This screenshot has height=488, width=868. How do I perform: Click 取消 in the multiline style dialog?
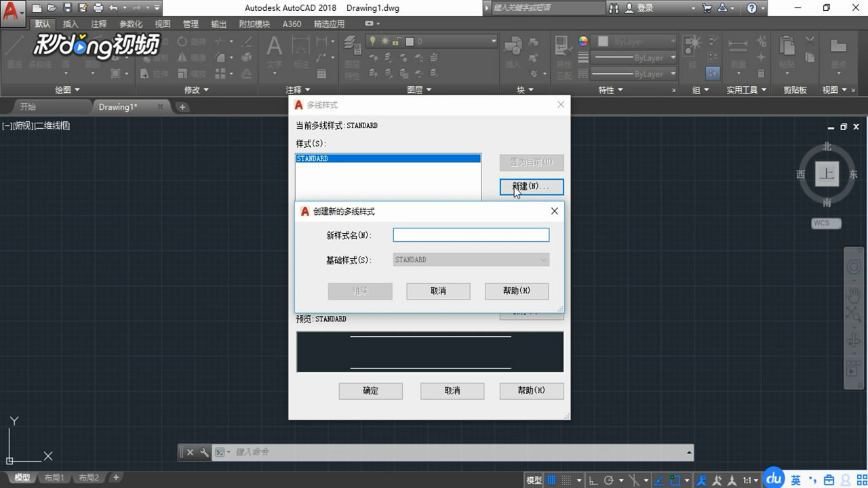tap(452, 390)
